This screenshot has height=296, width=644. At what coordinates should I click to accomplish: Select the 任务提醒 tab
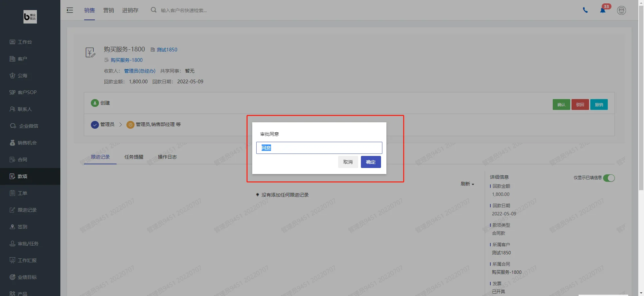[134, 157]
